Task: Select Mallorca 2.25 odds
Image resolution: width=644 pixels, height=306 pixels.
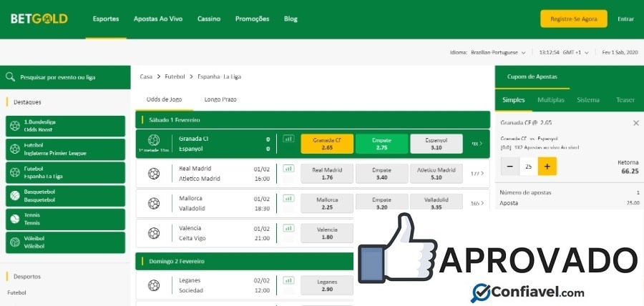Action: click(x=327, y=204)
